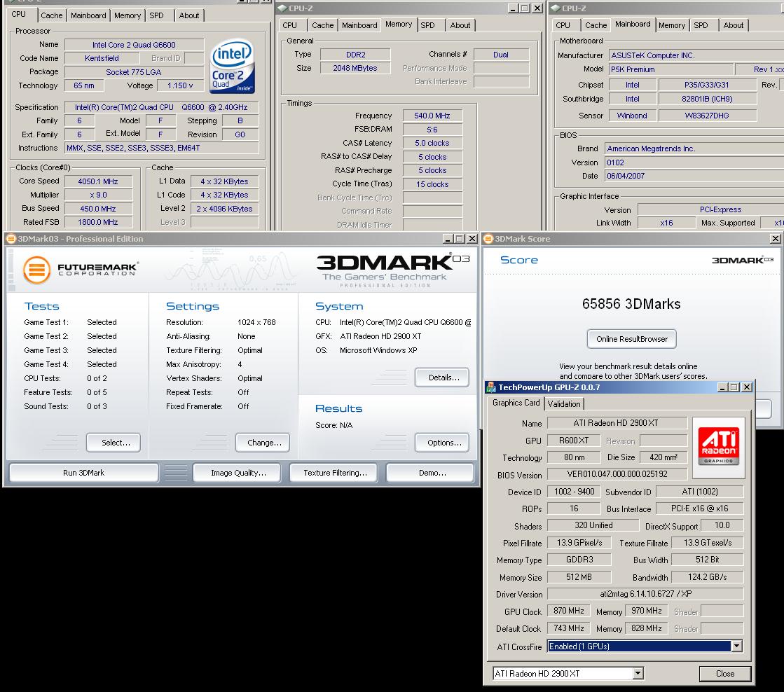
Task: Click the ATI Radeon Graphics logo
Action: click(719, 447)
